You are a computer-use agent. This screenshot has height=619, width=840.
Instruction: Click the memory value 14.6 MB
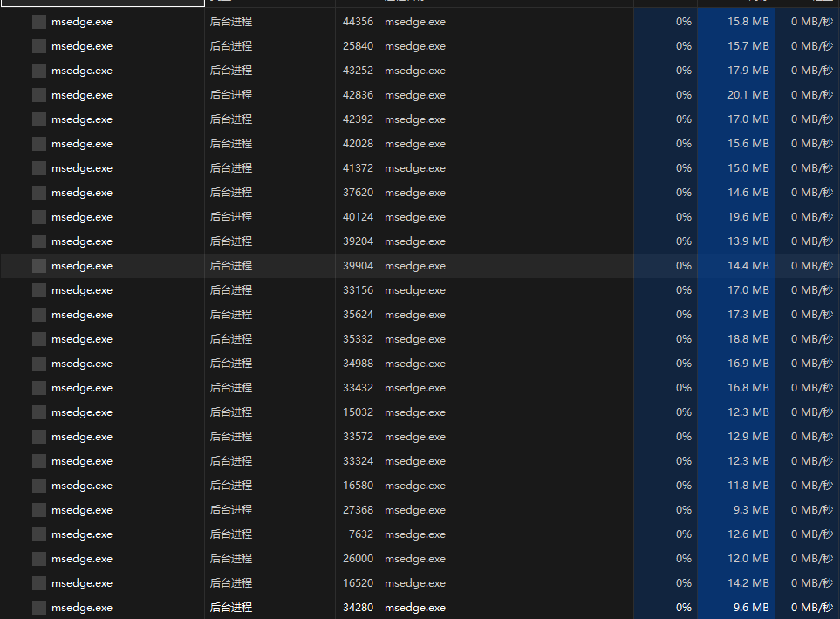(x=748, y=193)
